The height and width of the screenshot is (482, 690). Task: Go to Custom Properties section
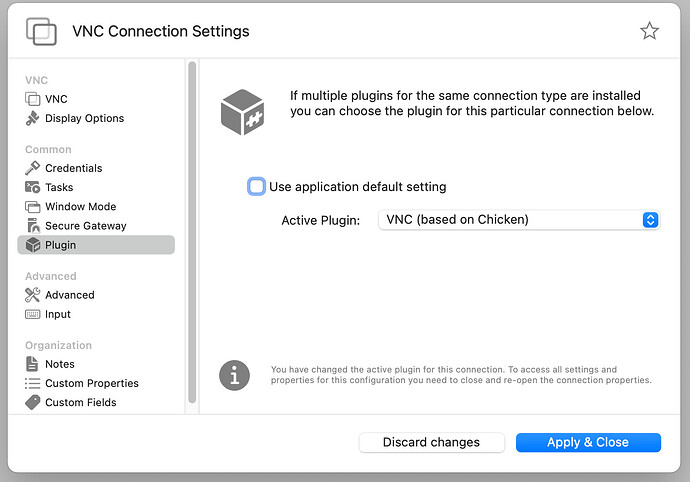pyautogui.click(x=91, y=383)
